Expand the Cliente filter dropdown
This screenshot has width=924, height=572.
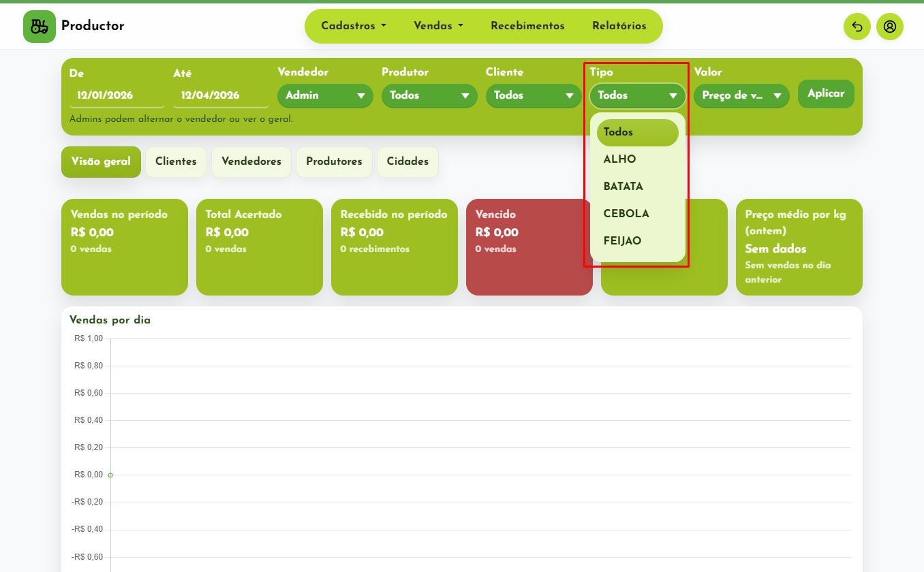pos(534,95)
